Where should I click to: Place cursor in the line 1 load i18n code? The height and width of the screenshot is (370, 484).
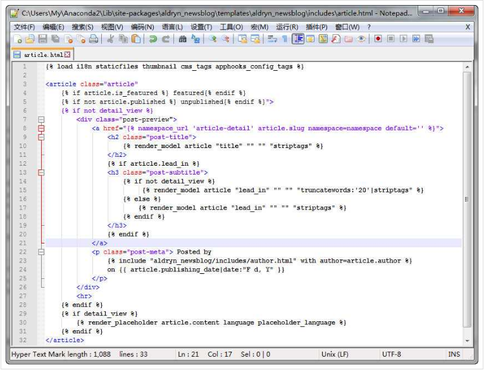tap(175, 66)
